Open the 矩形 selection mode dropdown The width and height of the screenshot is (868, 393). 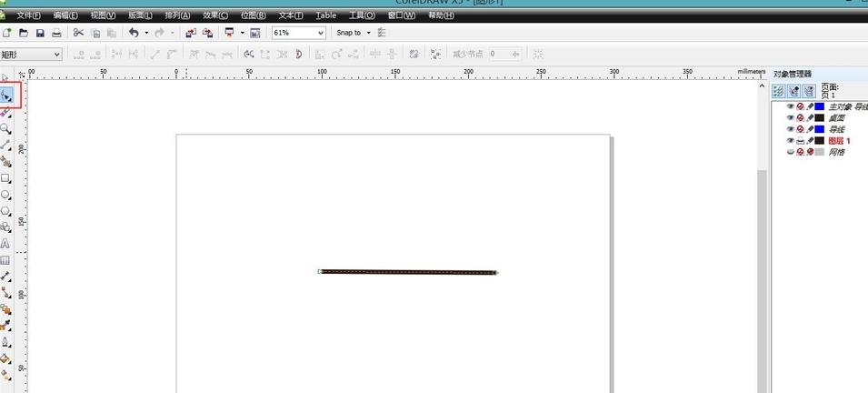click(57, 55)
